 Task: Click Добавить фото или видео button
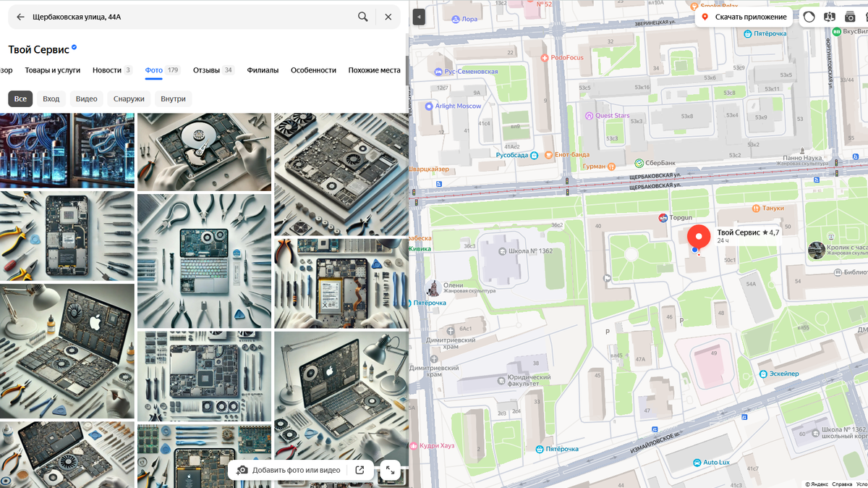(x=288, y=470)
